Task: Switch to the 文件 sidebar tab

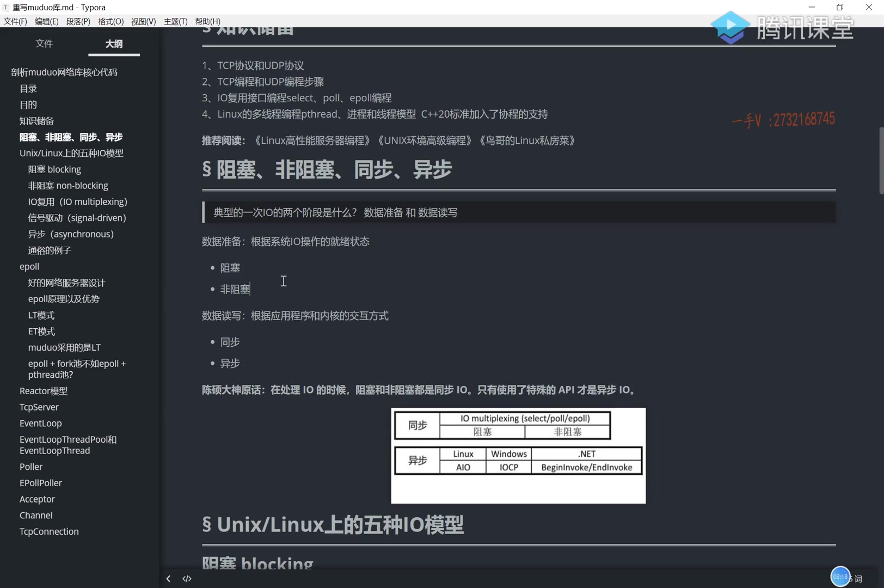Action: (44, 44)
